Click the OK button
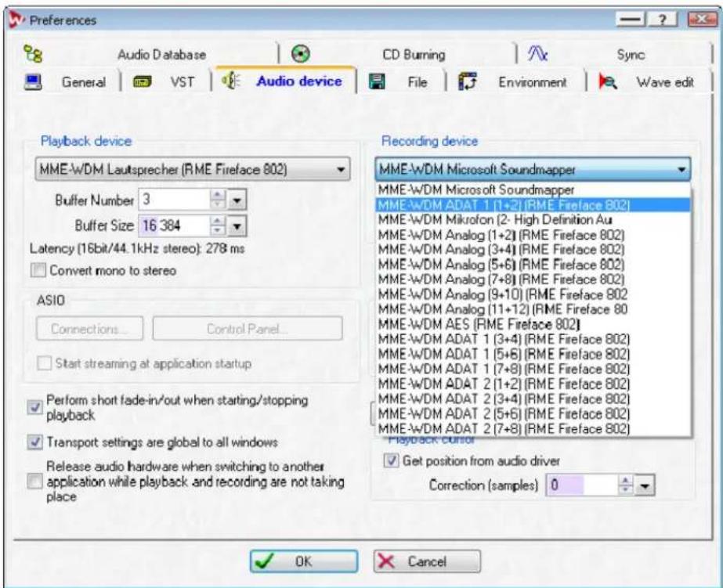The height and width of the screenshot is (588, 723). 304,561
